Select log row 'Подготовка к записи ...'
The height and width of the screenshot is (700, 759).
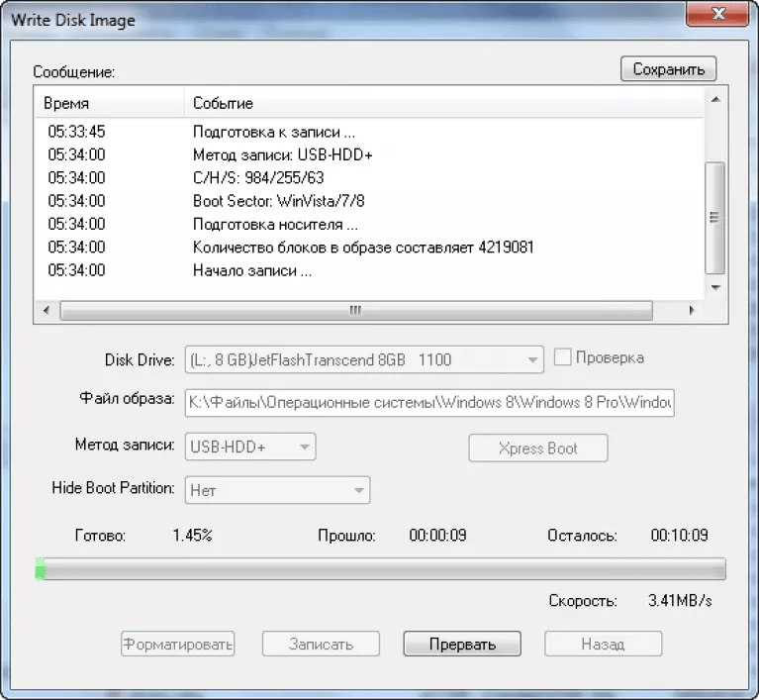coord(369,132)
